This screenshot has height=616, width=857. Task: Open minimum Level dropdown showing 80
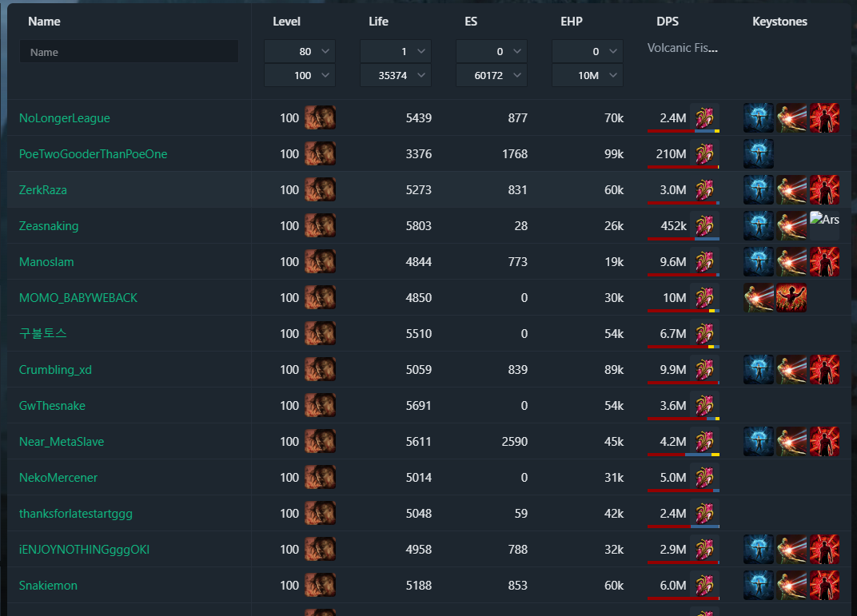pyautogui.click(x=300, y=51)
